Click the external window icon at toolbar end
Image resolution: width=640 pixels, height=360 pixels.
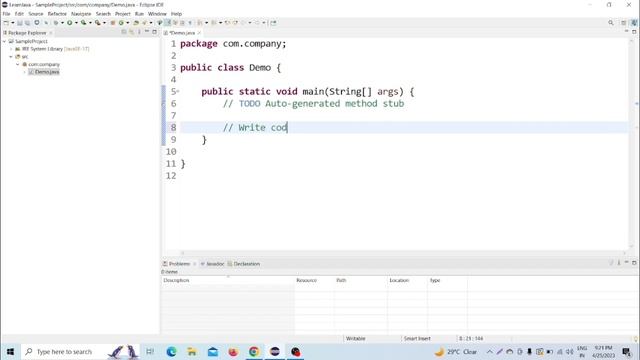pos(273,23)
